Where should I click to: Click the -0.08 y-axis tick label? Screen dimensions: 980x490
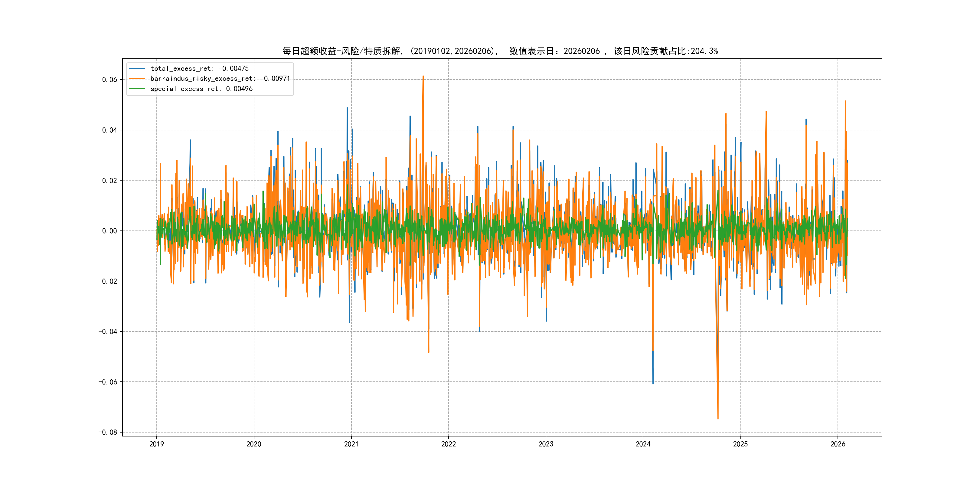(108, 432)
